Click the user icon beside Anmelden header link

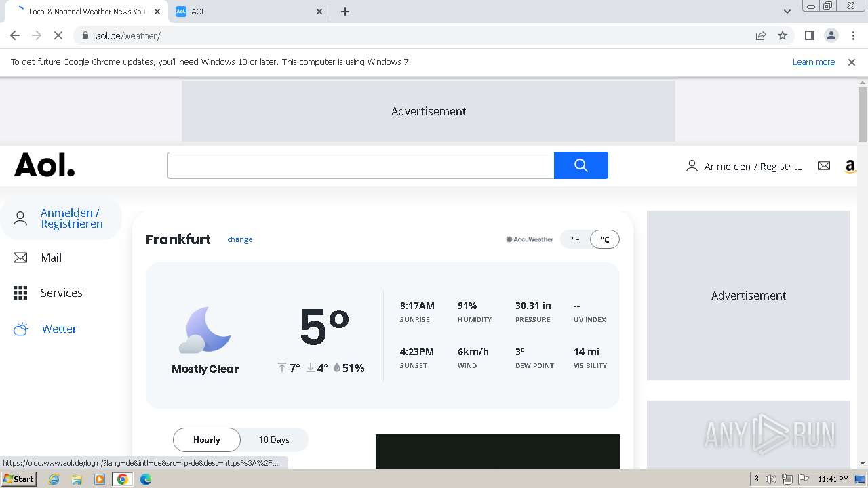pyautogui.click(x=692, y=166)
